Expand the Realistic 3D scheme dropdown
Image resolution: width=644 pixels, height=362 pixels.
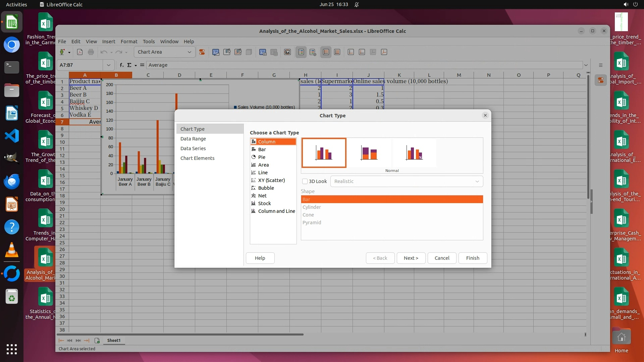tap(477, 181)
